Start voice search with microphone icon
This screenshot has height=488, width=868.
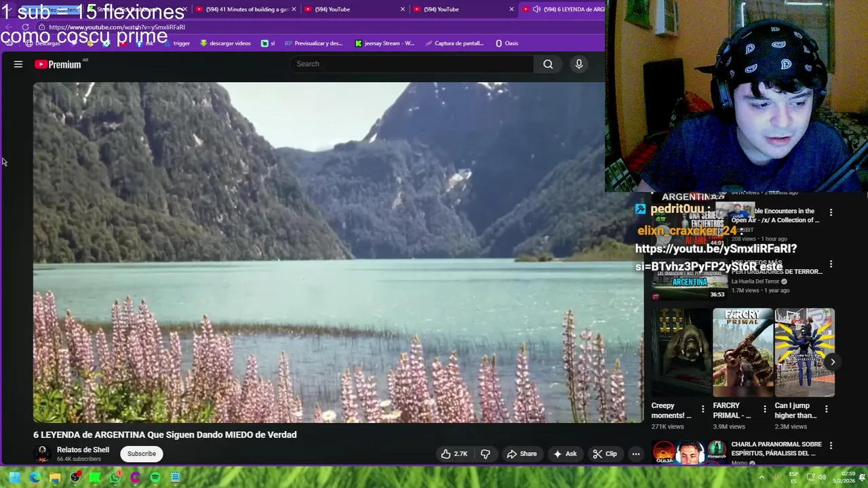point(579,64)
